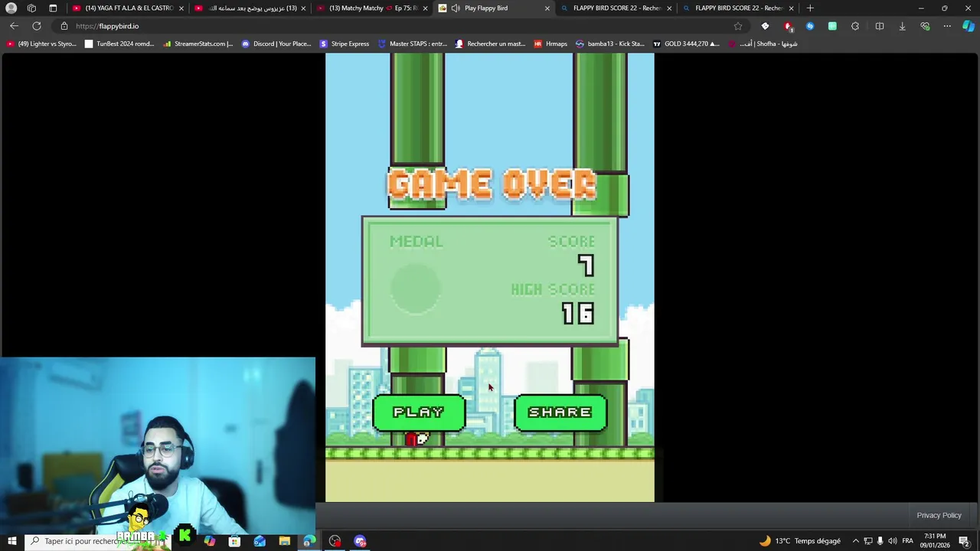Open a new browser tab
Screen dimensions: 980x551
[x=810, y=8]
